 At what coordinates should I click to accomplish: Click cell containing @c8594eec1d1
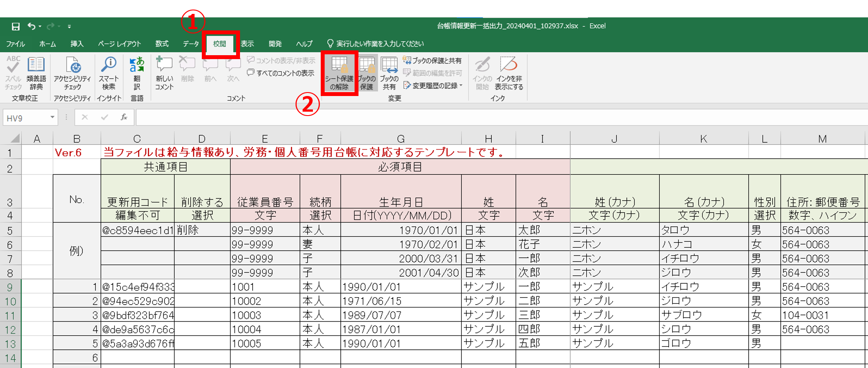[138, 230]
